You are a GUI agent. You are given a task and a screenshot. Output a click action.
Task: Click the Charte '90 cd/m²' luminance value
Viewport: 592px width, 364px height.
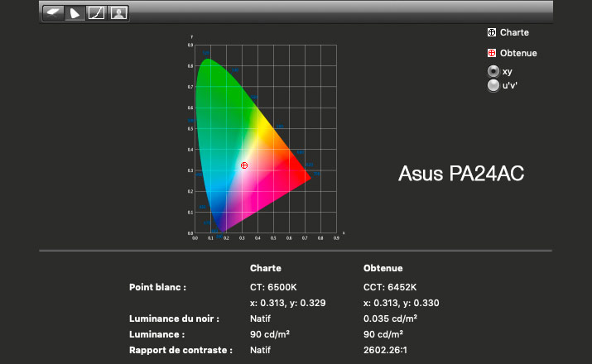click(x=270, y=334)
